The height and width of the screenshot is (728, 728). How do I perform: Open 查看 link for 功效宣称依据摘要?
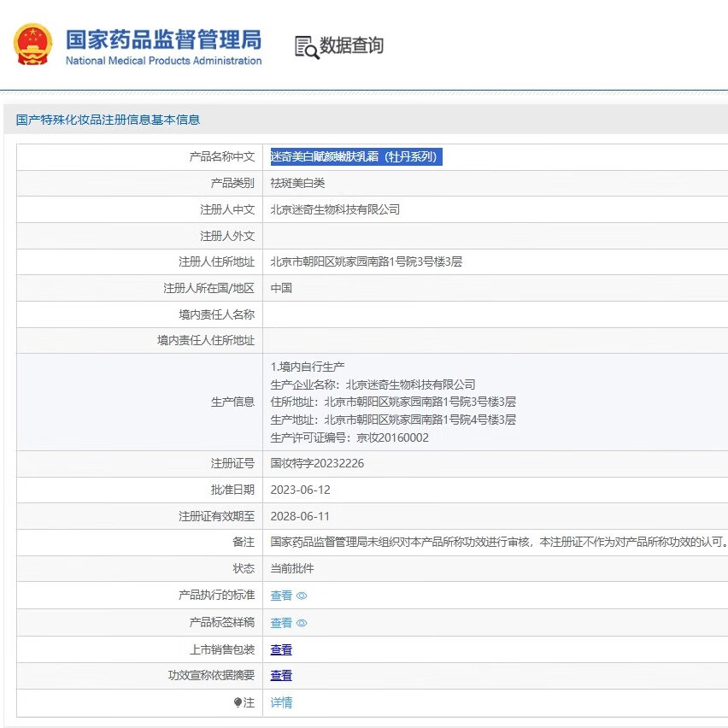[x=281, y=676]
